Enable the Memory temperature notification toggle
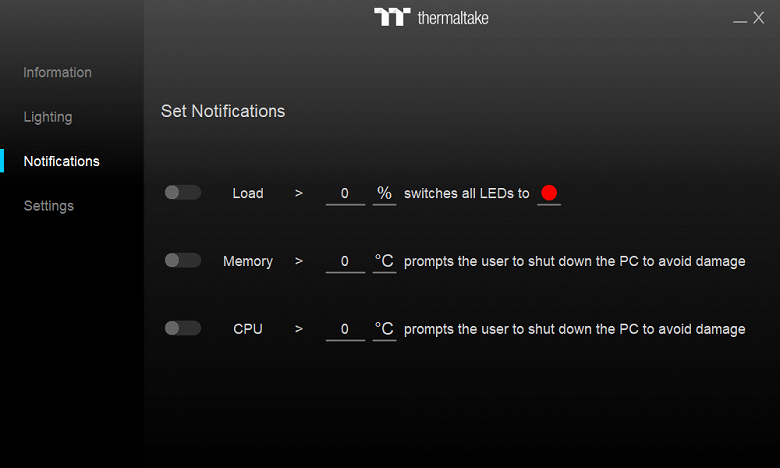Screen dimensions: 780x468 point(183,261)
